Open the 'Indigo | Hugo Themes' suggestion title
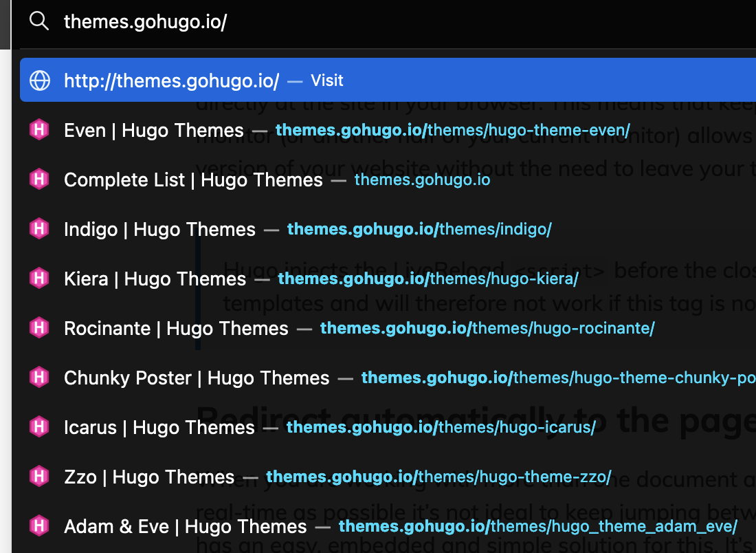Screen dimensions: 756x553 coord(159,229)
